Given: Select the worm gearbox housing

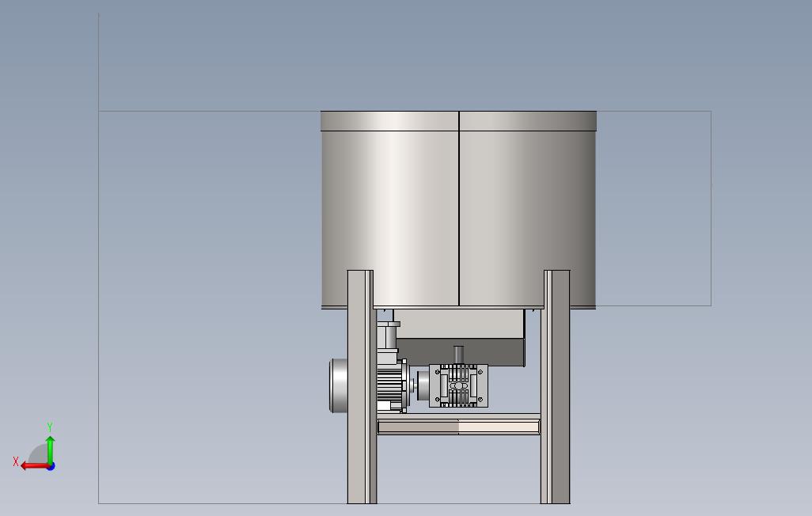Looking at the screenshot, I should point(458,385).
